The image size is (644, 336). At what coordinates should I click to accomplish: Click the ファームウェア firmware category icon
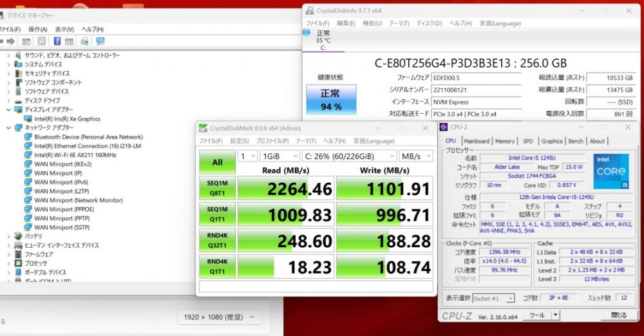tap(18, 254)
